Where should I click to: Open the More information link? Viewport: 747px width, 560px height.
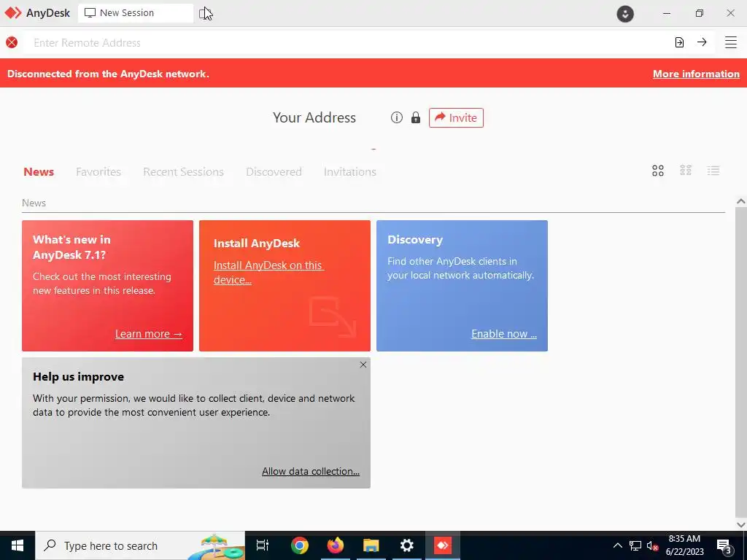tap(696, 74)
